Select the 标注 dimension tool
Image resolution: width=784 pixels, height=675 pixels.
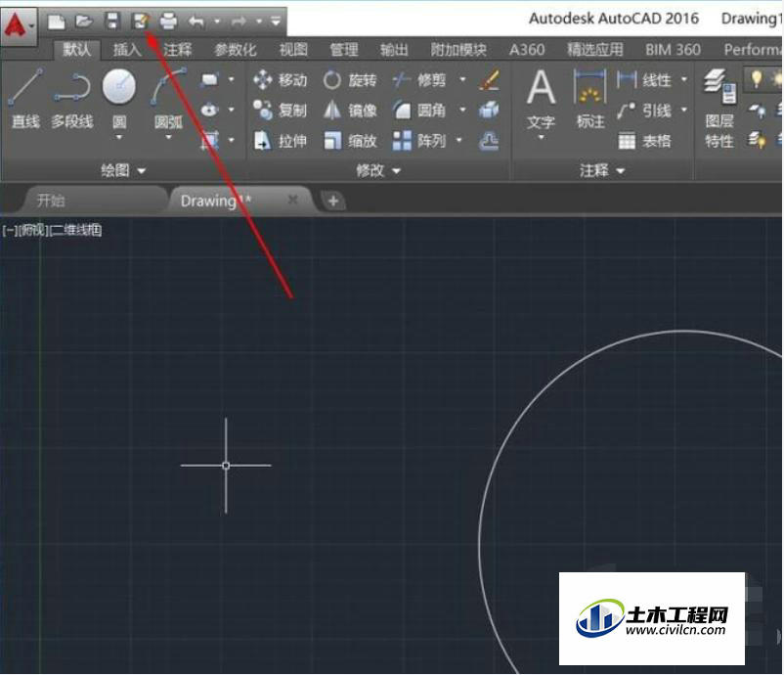(590, 99)
